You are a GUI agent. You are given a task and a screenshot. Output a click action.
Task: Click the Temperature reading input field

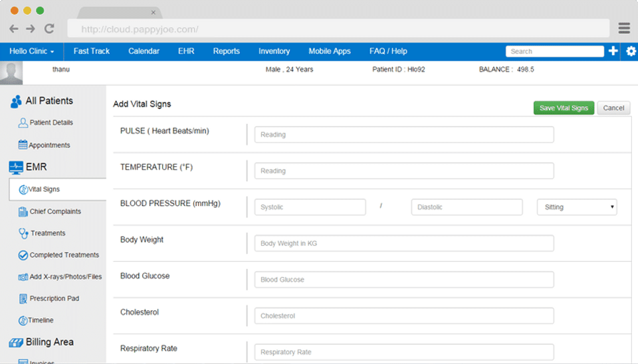coord(404,171)
